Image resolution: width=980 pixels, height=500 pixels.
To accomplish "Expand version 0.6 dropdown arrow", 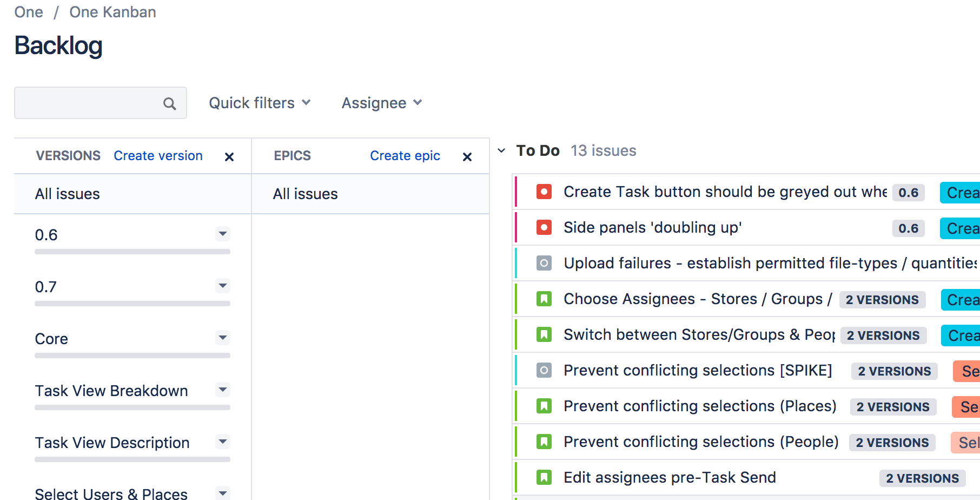I will pyautogui.click(x=223, y=234).
